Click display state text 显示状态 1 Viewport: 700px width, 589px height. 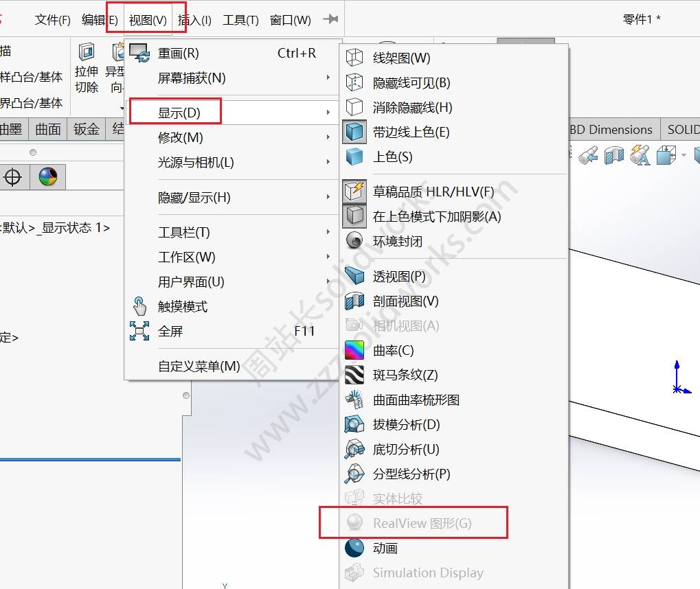click(76, 228)
